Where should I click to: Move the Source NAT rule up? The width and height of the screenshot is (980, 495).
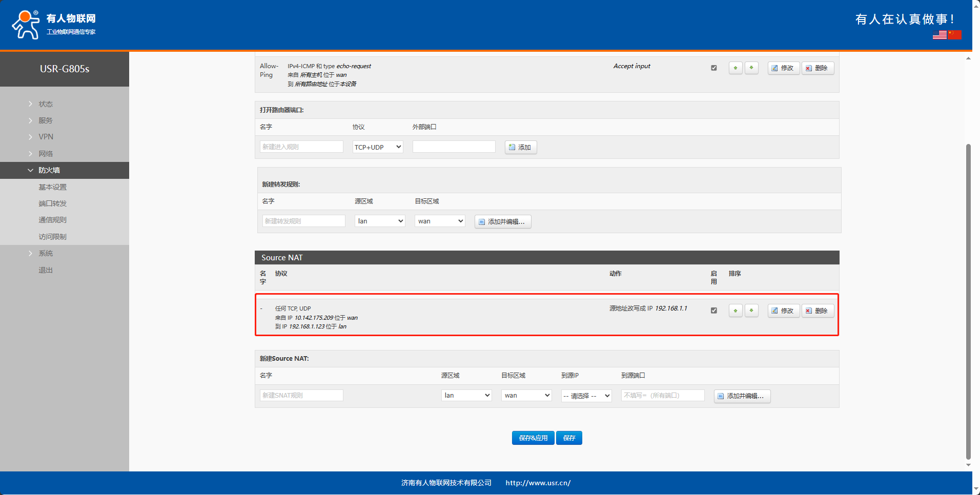(x=736, y=311)
